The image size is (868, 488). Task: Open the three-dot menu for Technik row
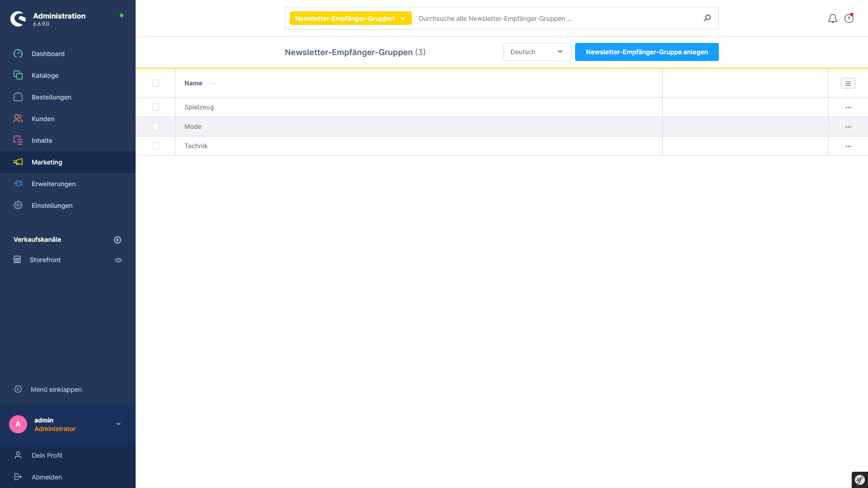pos(848,146)
